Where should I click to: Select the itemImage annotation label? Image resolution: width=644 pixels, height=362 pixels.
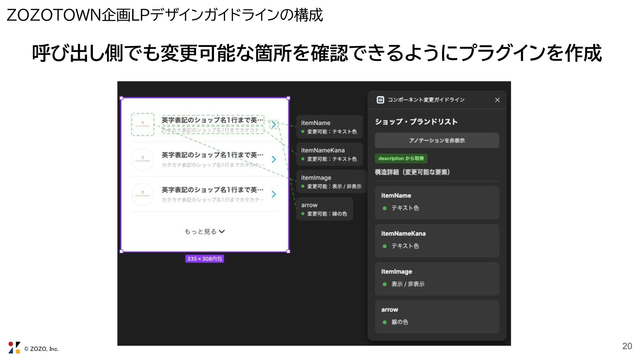click(331, 182)
